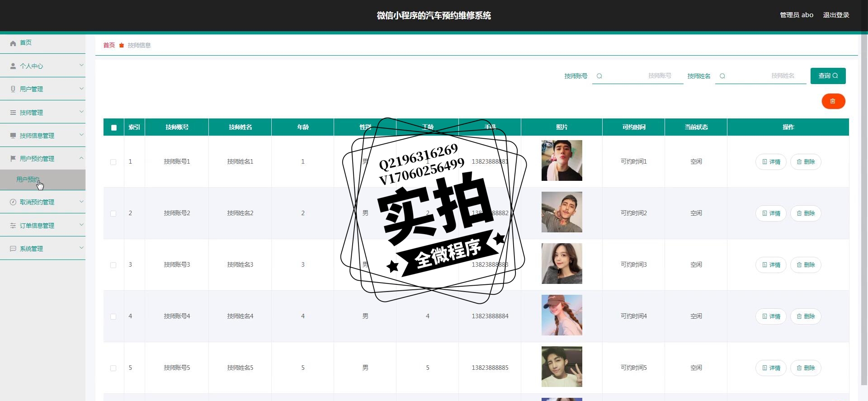Image resolution: width=868 pixels, height=401 pixels.
Task: Click the home icon beside 首页 in sidebar
Action: tap(13, 43)
